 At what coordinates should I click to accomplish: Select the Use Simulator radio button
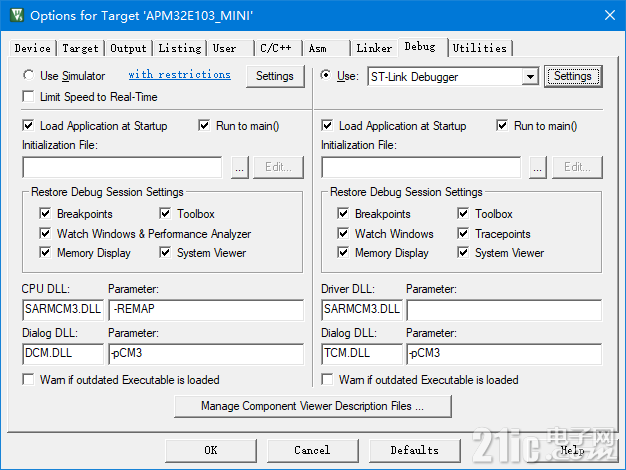[x=28, y=75]
